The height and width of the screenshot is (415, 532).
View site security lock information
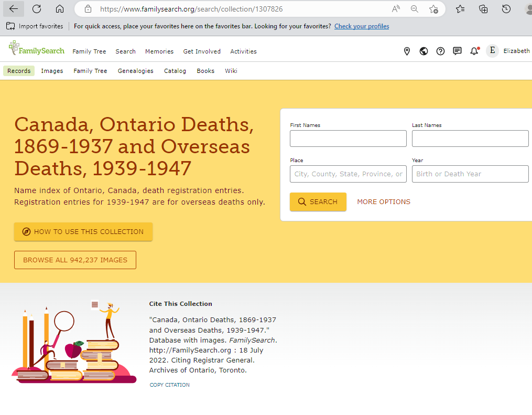coord(88,9)
